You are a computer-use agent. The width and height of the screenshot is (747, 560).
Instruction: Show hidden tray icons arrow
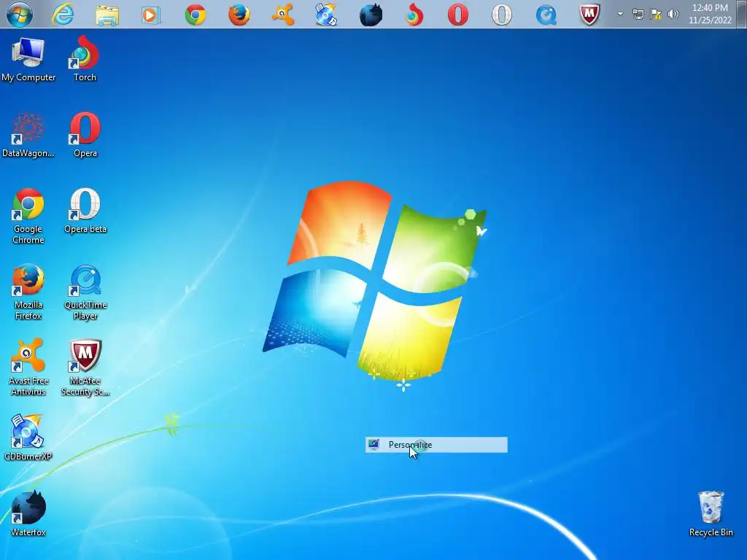(x=620, y=14)
